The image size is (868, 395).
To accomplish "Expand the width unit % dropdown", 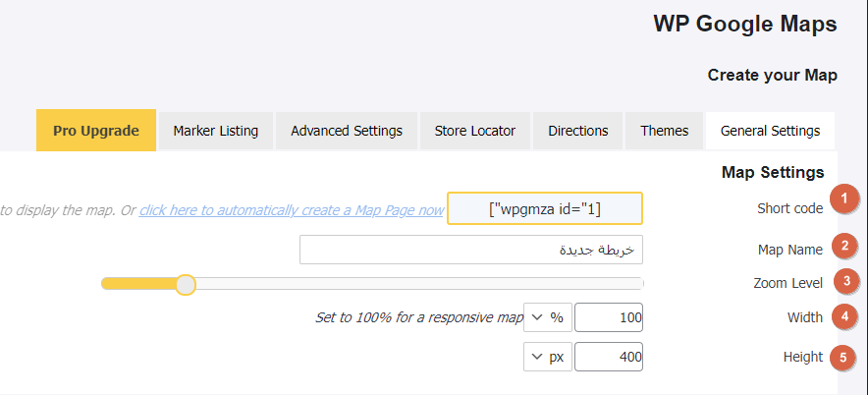I will point(548,317).
